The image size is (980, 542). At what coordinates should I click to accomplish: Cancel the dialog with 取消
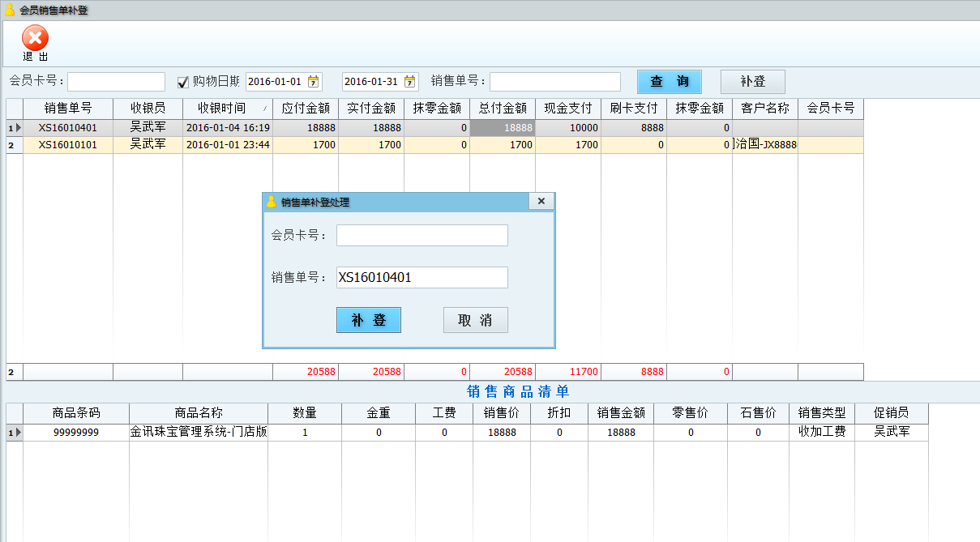[x=475, y=320]
